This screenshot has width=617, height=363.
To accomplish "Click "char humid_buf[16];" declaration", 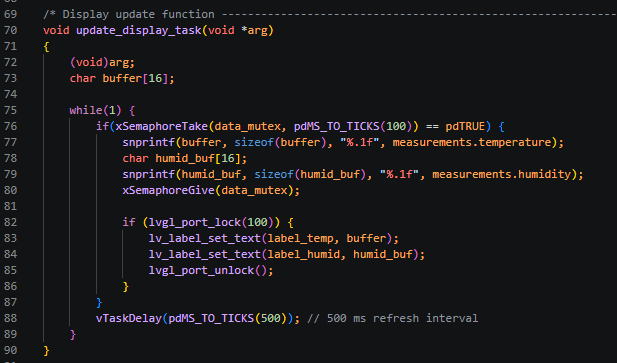I will pos(185,158).
